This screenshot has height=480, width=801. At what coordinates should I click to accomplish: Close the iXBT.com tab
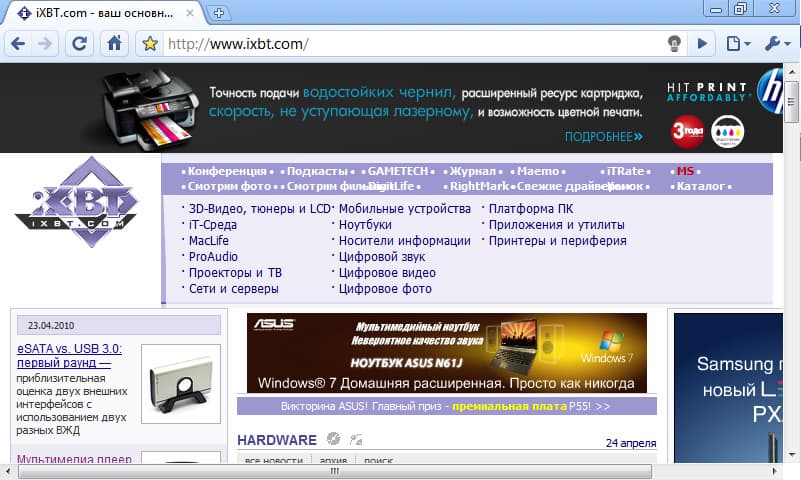(190, 13)
